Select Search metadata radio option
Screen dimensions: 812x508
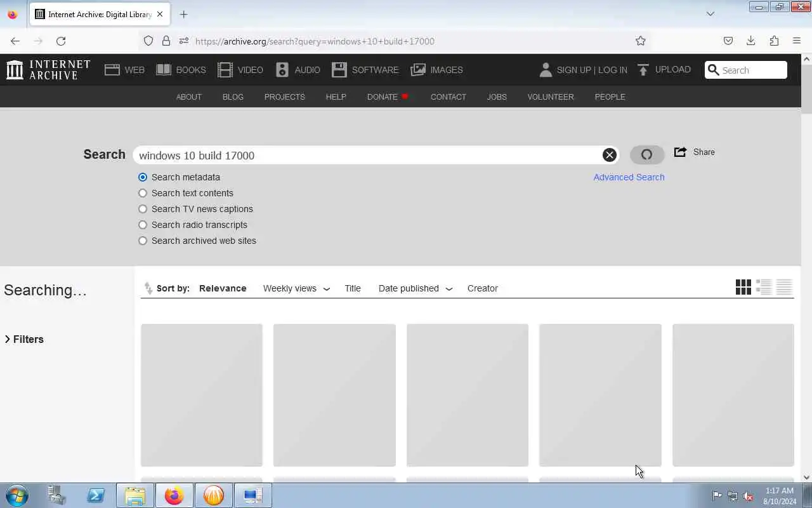[143, 177]
